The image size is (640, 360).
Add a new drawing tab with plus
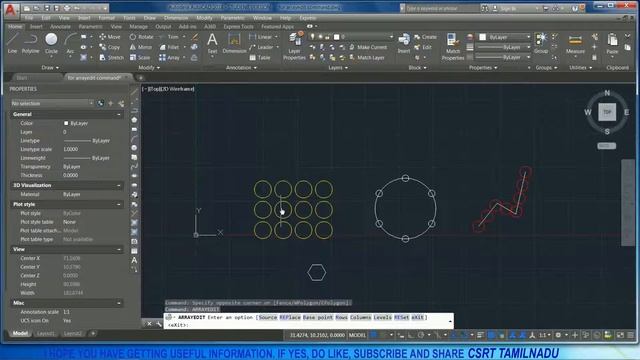pos(140,78)
